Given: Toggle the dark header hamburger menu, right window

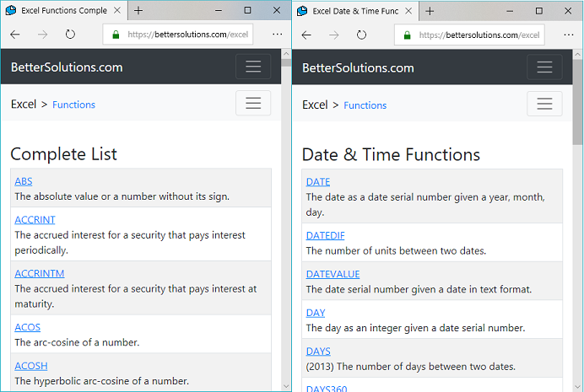Looking at the screenshot, I should click(544, 67).
